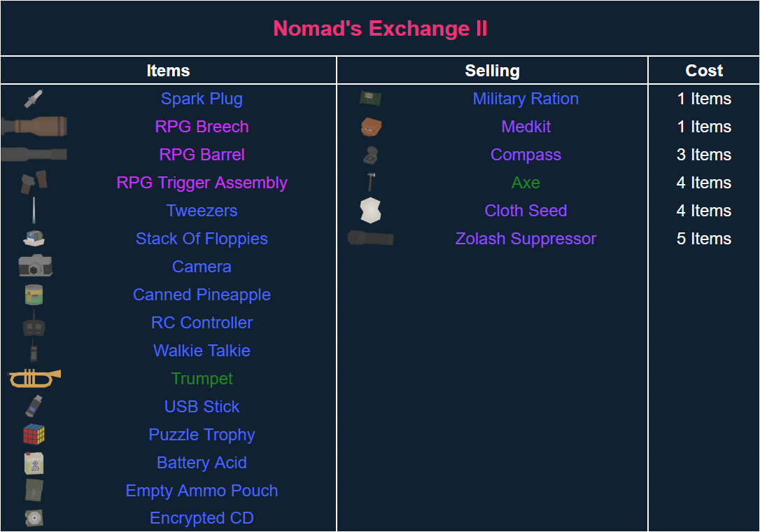Open the Spark Plug link
This screenshot has width=760, height=532.
[202, 99]
